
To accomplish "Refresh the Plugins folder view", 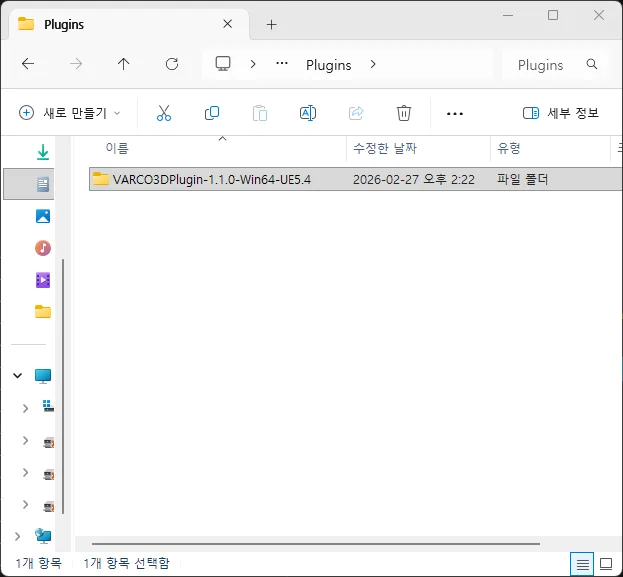I will (x=172, y=64).
